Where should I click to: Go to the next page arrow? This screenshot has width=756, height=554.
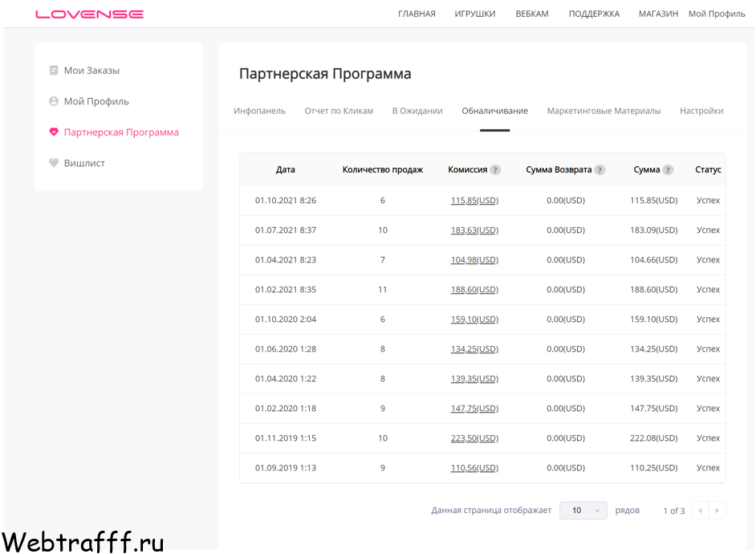coord(717,511)
